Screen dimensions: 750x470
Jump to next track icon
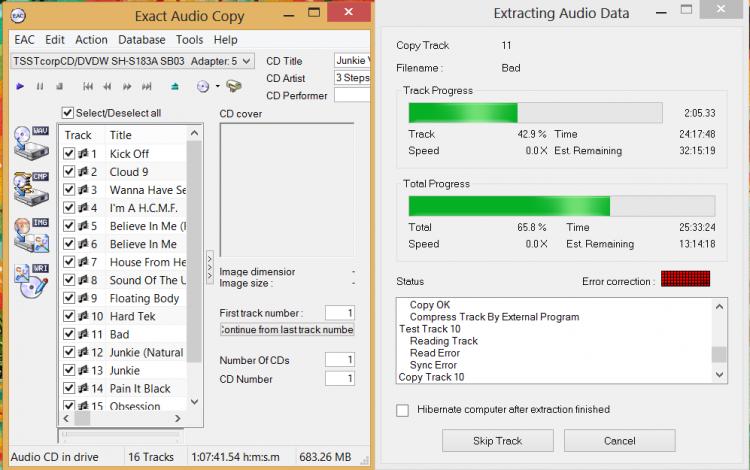click(146, 87)
